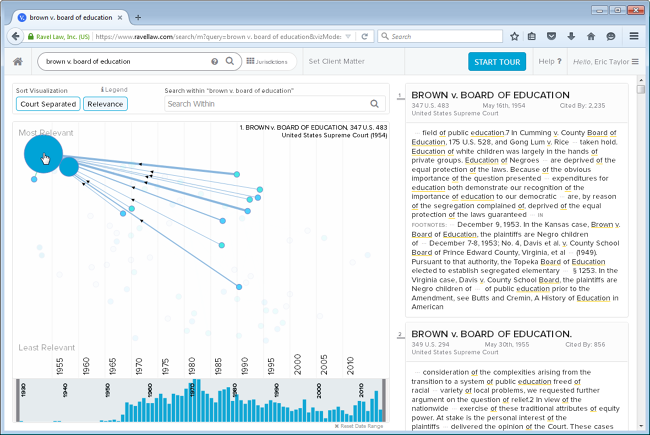Image resolution: width=650 pixels, height=435 pixels.
Task: Click the '347 U.S. 483' citation text
Action: point(430,105)
